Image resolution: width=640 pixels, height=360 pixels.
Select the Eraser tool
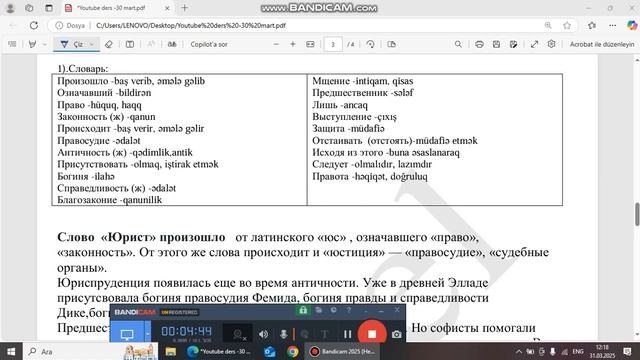coord(109,44)
